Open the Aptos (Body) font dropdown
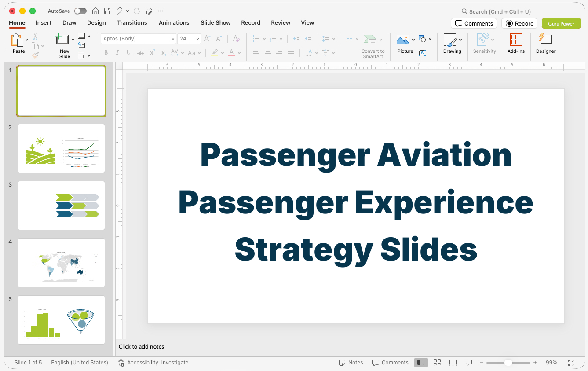The height and width of the screenshot is (371, 588). [173, 39]
